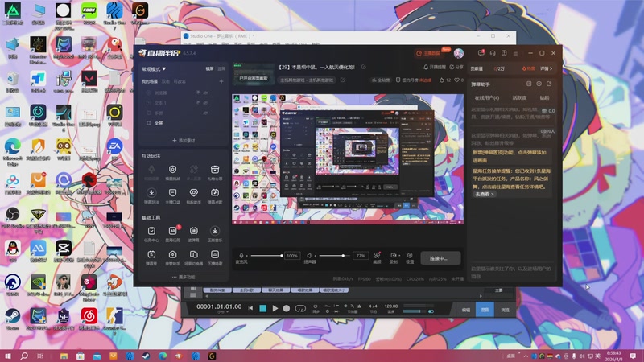The image size is (644, 362).
Task: Open the hamburger menu in title bar
Action: point(515,53)
